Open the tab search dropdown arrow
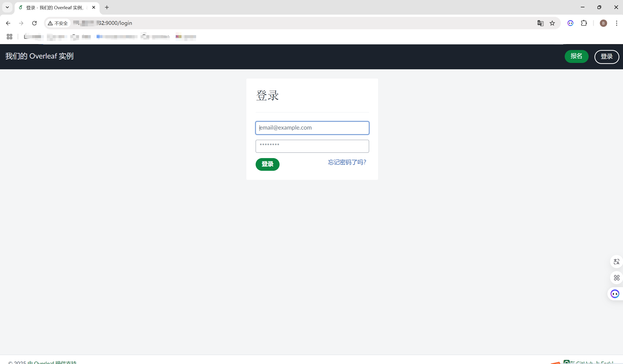 click(7, 7)
